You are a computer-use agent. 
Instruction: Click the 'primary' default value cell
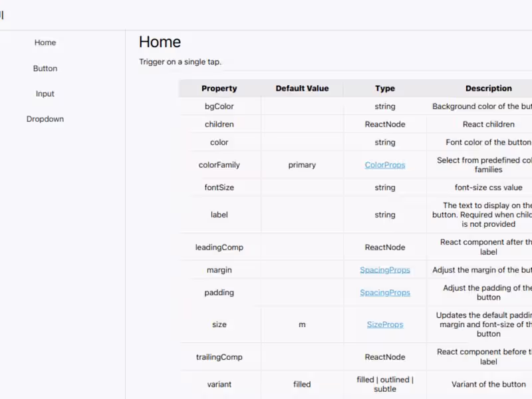(x=302, y=165)
